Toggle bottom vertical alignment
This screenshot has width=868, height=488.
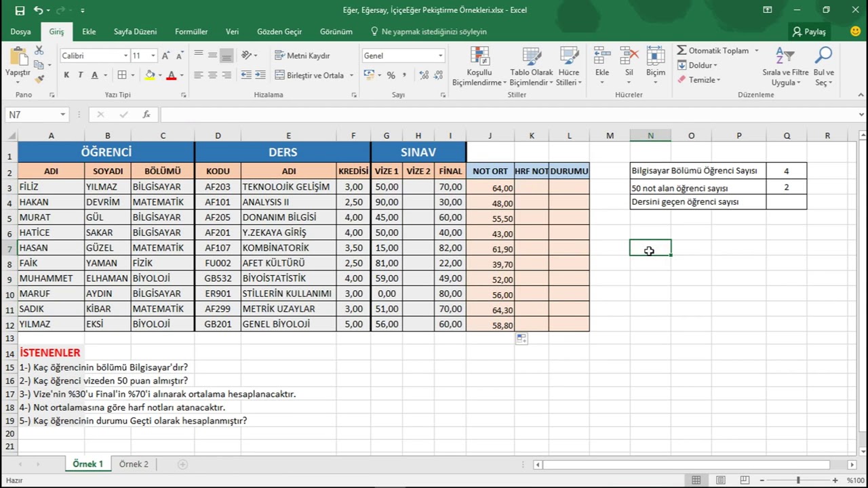[226, 56]
